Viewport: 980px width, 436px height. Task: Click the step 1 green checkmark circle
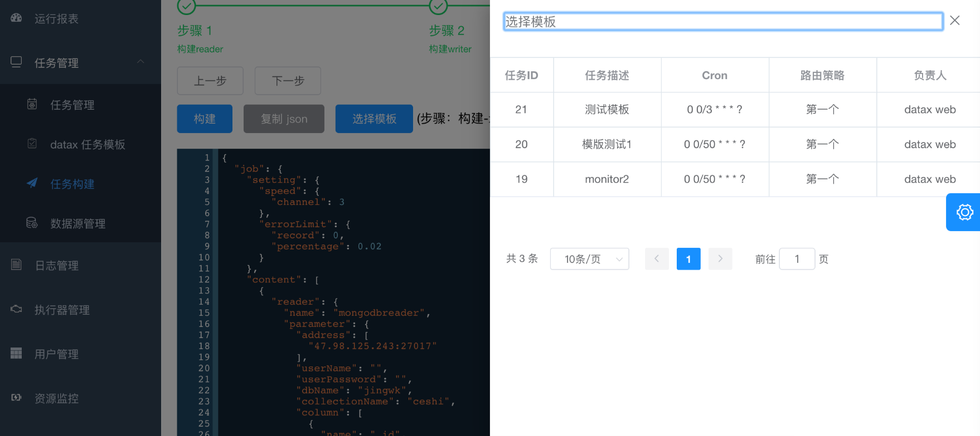click(186, 6)
